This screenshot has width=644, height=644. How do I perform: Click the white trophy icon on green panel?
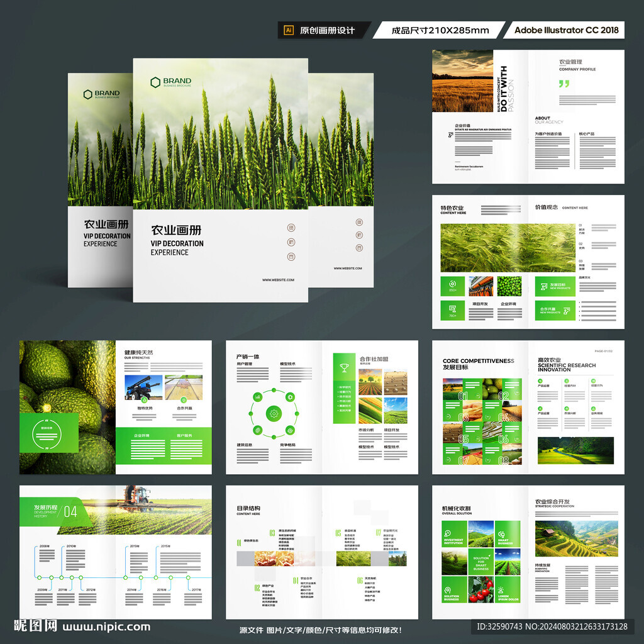coord(344,367)
